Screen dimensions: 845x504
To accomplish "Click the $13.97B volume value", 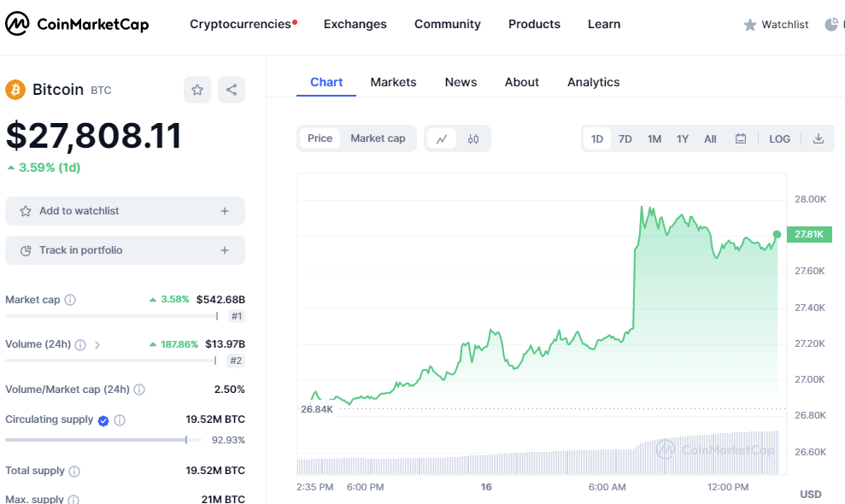I will point(225,344).
